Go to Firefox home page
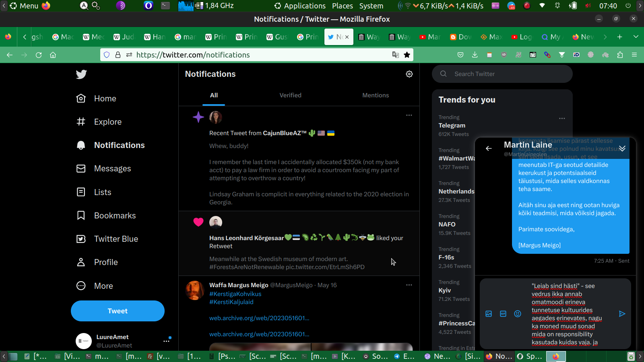Screen dimensions: 644x362 tap(53, 55)
